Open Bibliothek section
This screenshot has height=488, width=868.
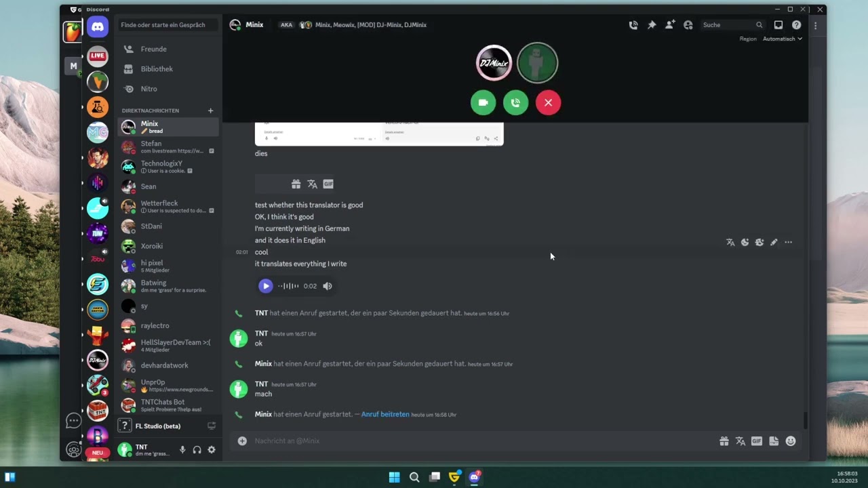tap(168, 69)
